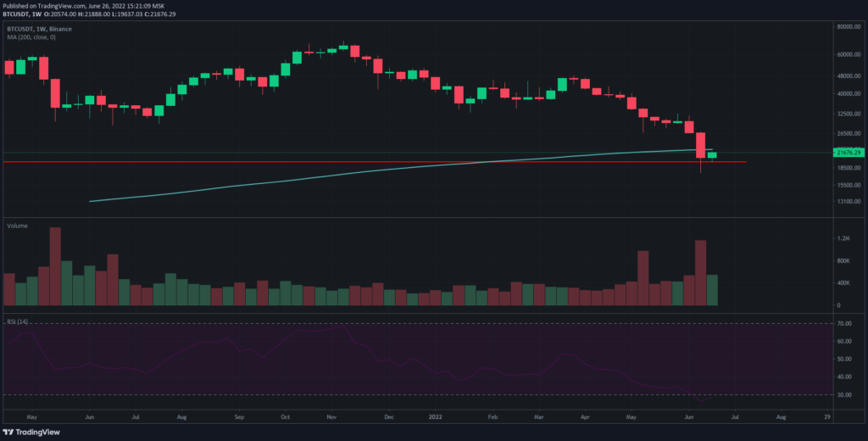Screen dimensions: 868x441
Task: Click the "RSI (14)" pane label
Action: (19, 322)
